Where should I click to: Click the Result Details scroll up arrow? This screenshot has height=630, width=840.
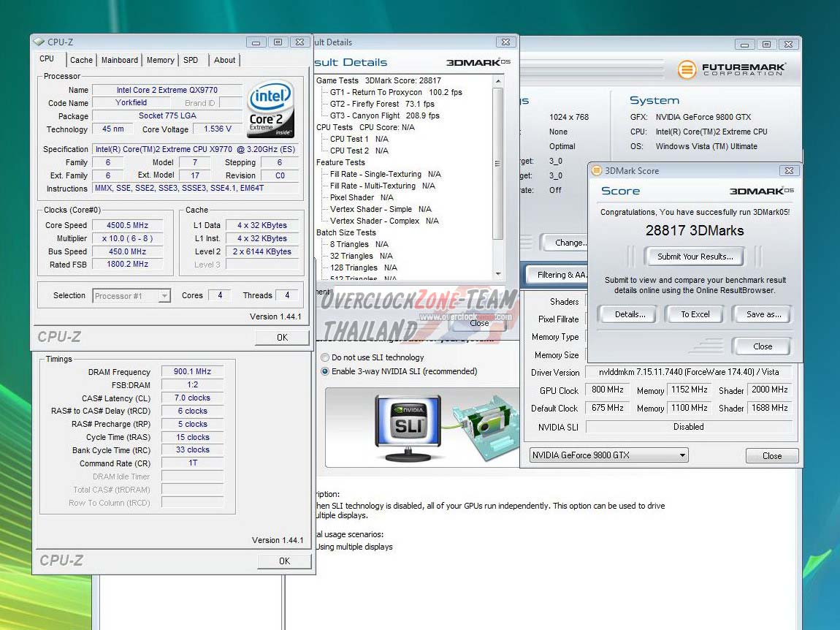point(497,82)
